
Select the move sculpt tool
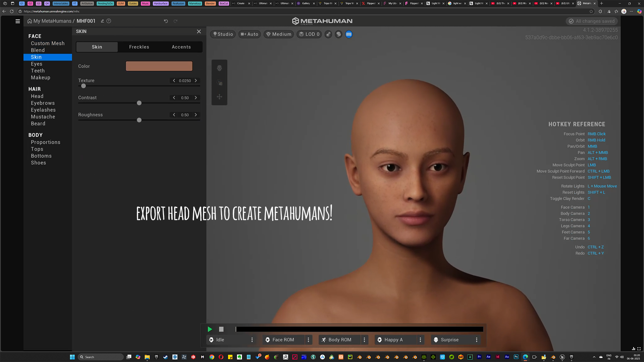click(220, 97)
